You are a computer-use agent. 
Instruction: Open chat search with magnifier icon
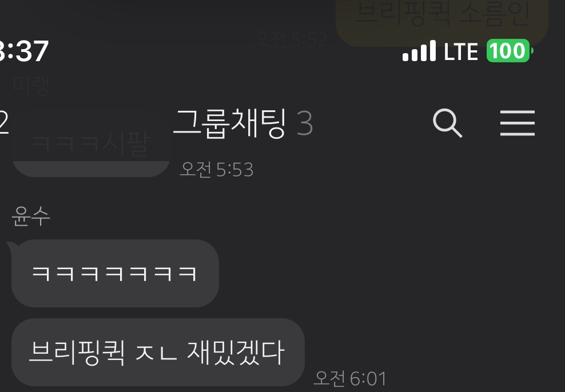[x=447, y=123]
